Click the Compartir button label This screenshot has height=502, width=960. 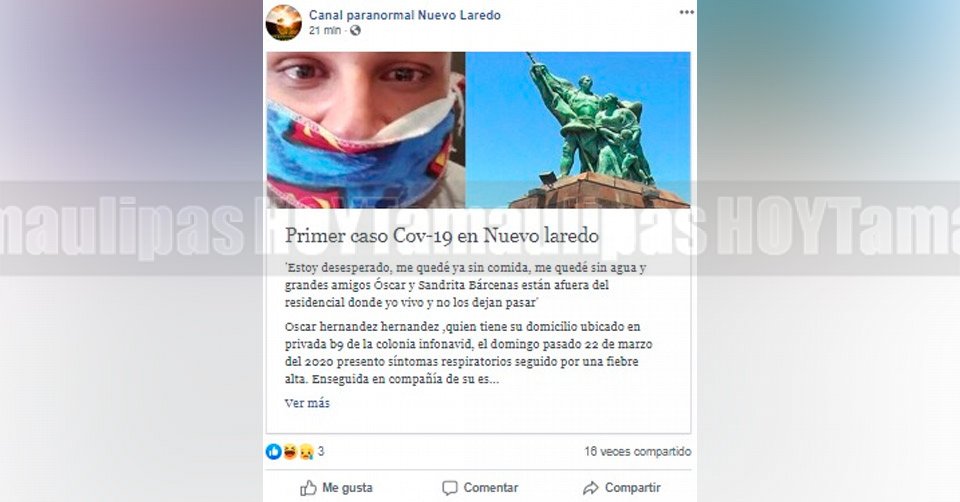tap(632, 488)
